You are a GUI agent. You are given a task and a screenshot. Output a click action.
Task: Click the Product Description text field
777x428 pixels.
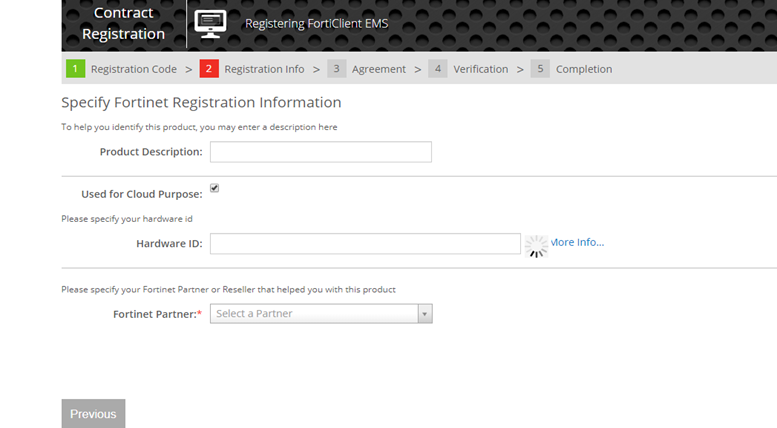[320, 152]
